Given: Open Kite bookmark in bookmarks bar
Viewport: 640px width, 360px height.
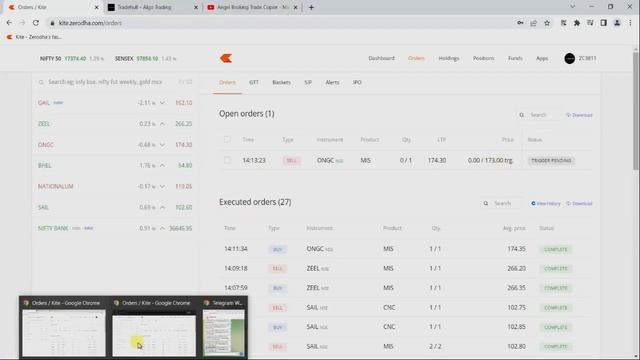Looking at the screenshot, I should [x=34, y=37].
